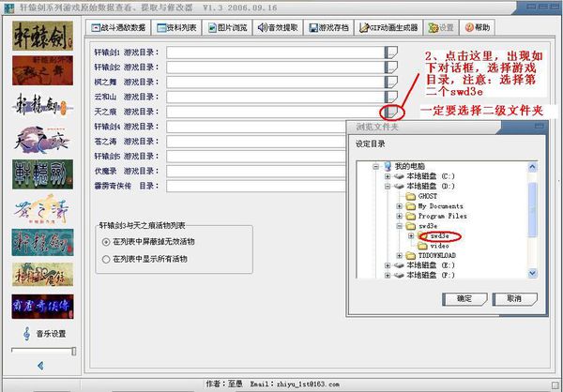
Task: Open the 图片浏览 tab
Action: click(228, 27)
